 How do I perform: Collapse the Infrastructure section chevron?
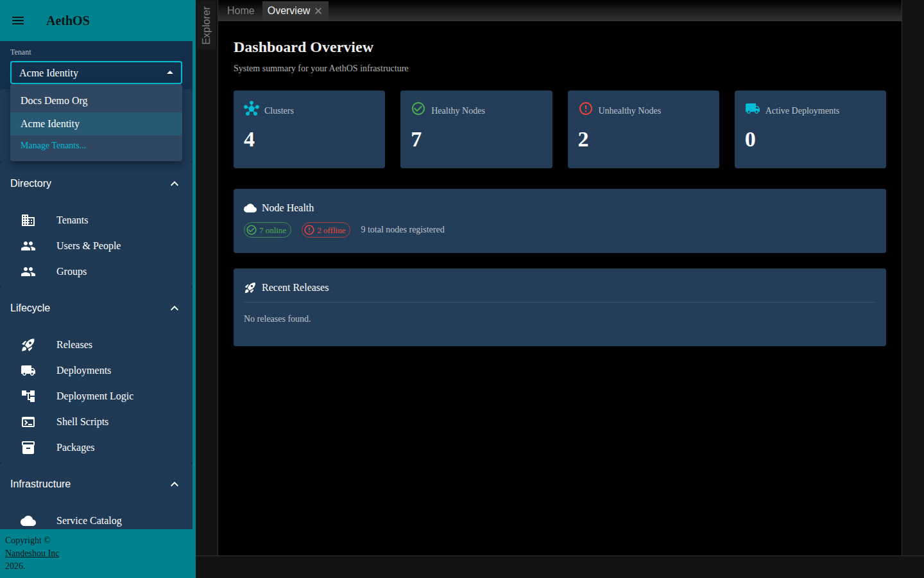(x=175, y=484)
